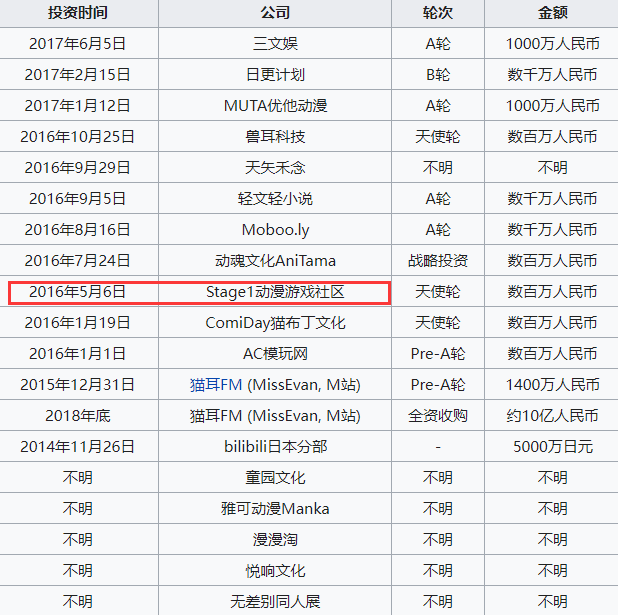Click the 战略投资 round cell
This screenshot has height=615, width=618.
click(438, 261)
